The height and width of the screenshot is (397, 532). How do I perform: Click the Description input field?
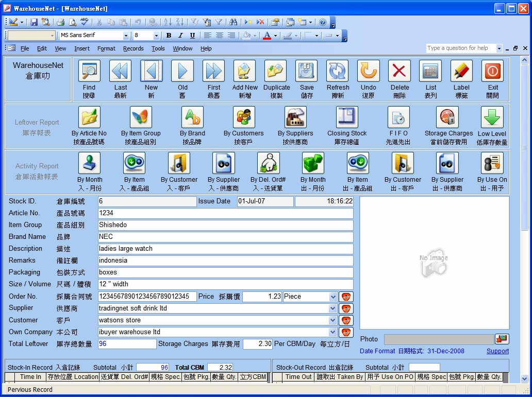coord(225,249)
